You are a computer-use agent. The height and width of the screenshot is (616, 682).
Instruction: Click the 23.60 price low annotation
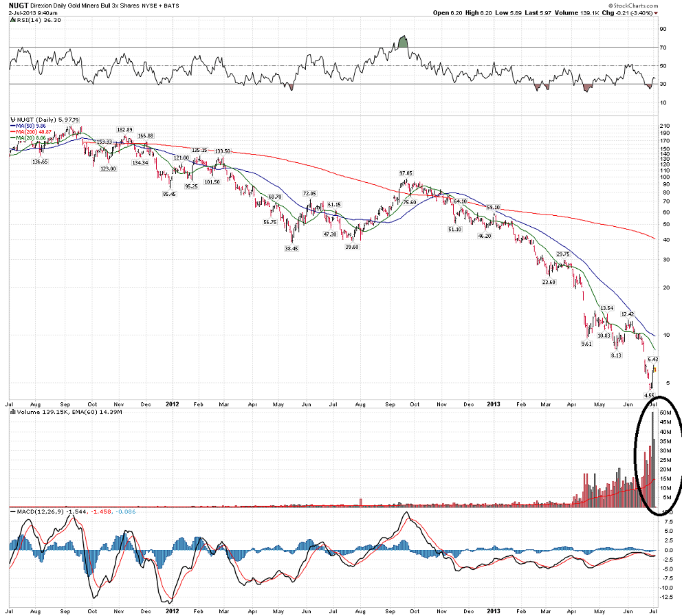click(549, 282)
